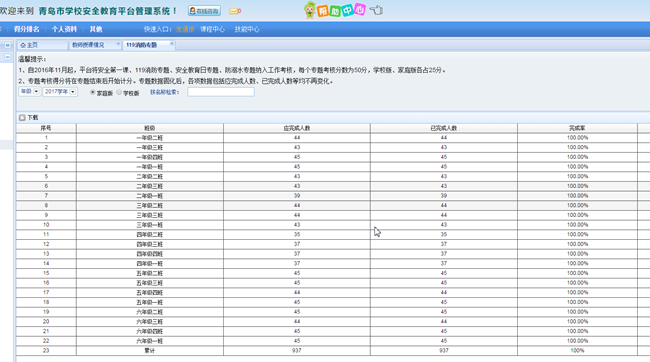The height and width of the screenshot is (362, 650).
Task: Click the 累计 total row label
Action: tap(150, 351)
